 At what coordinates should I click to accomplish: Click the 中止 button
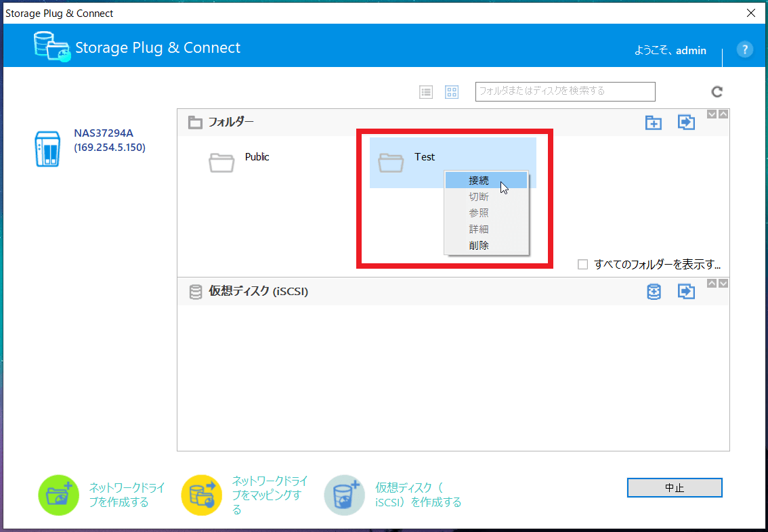pos(675,487)
